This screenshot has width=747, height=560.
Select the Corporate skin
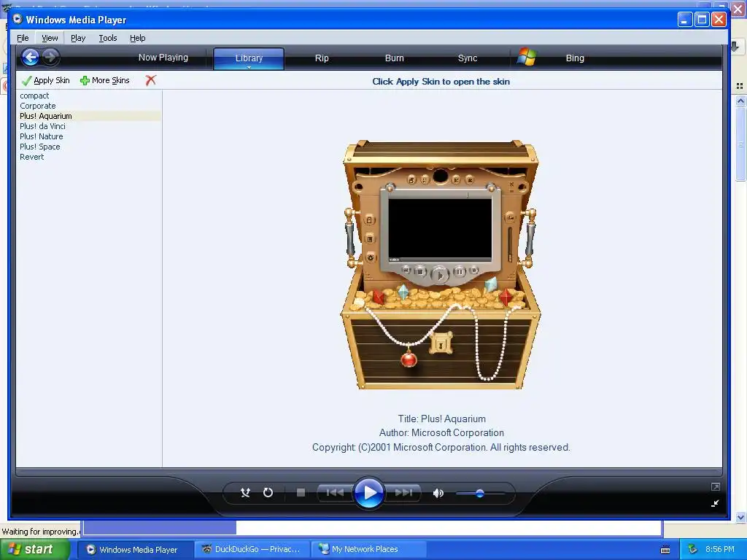(38, 106)
